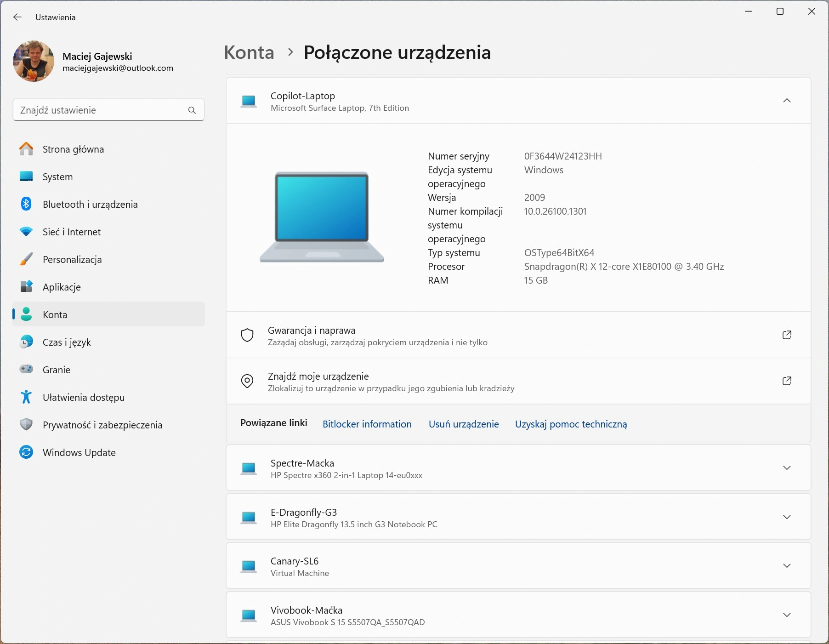Click the large laptop illustration
Image resolution: width=829 pixels, height=644 pixels.
pos(322,217)
